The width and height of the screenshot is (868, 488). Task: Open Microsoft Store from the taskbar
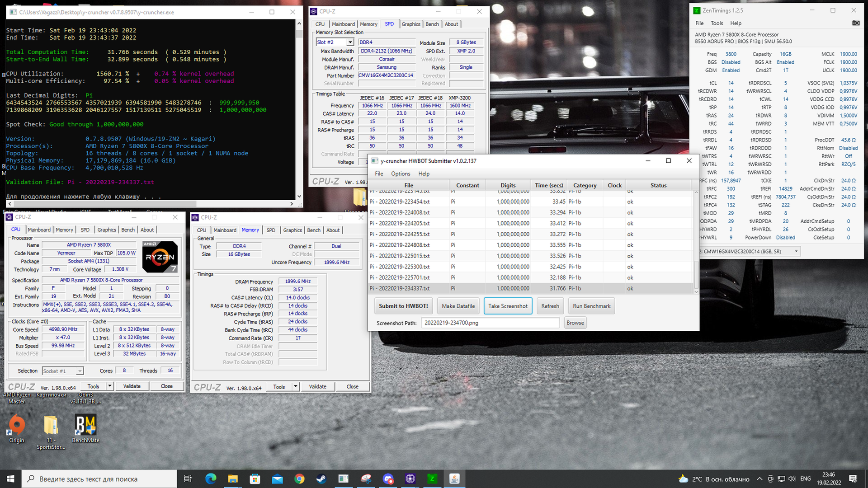[x=255, y=479]
